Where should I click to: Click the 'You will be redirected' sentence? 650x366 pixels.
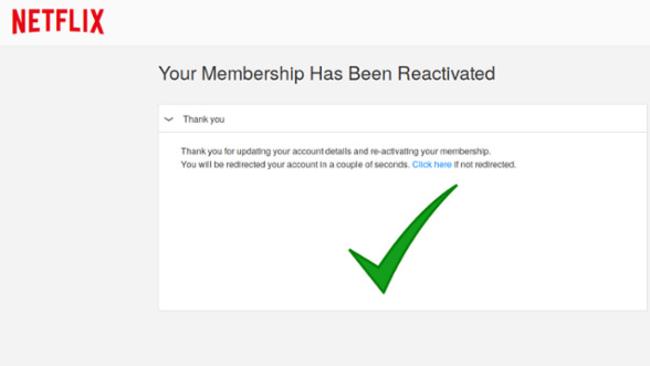348,165
